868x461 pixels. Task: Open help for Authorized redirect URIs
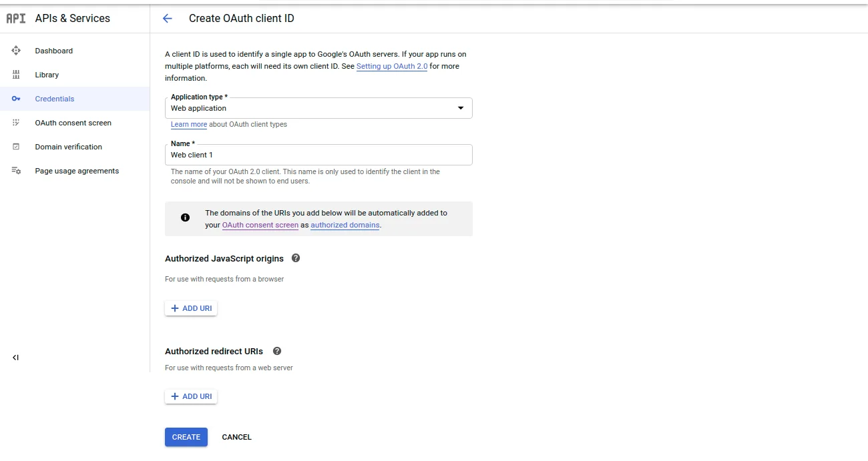pyautogui.click(x=277, y=351)
